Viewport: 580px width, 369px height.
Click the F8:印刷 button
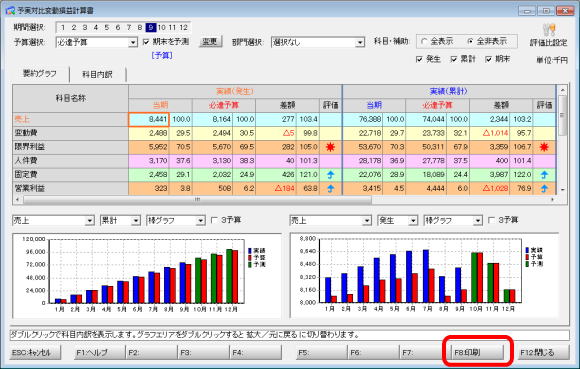tap(478, 352)
